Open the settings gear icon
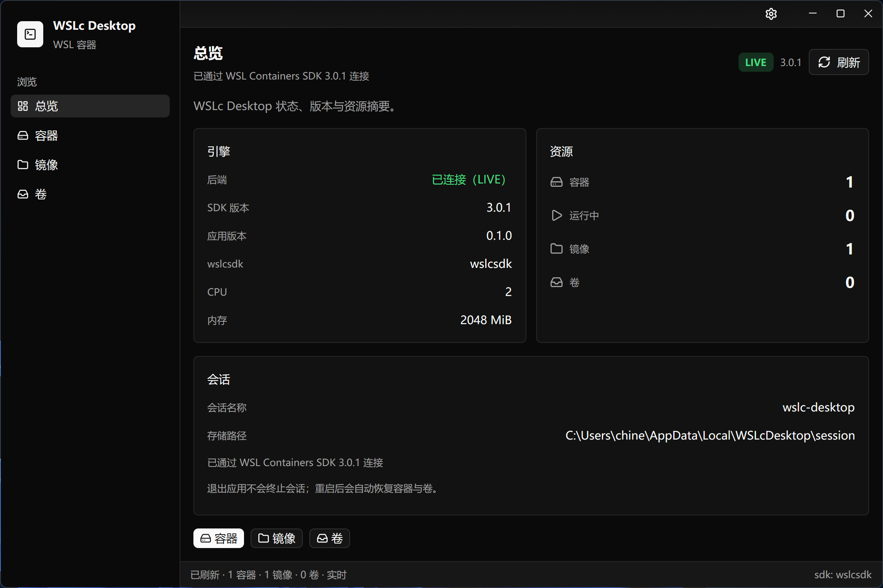This screenshot has height=588, width=883. pos(771,14)
